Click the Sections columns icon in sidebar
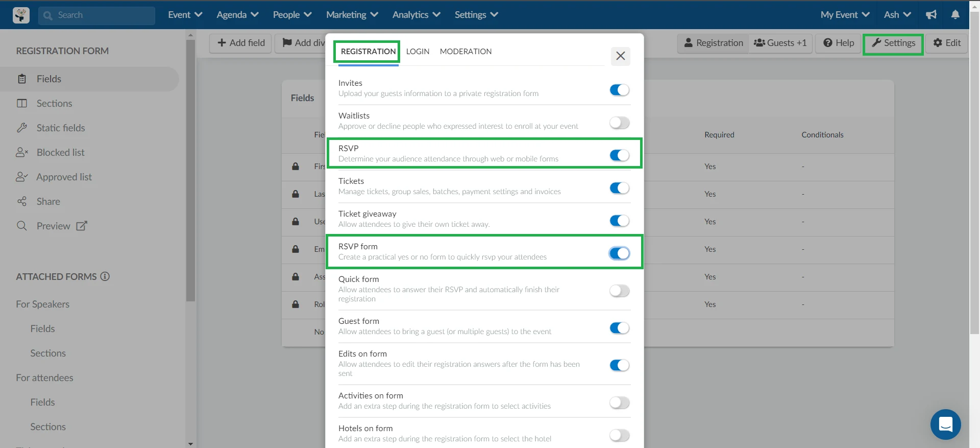 pyautogui.click(x=22, y=103)
